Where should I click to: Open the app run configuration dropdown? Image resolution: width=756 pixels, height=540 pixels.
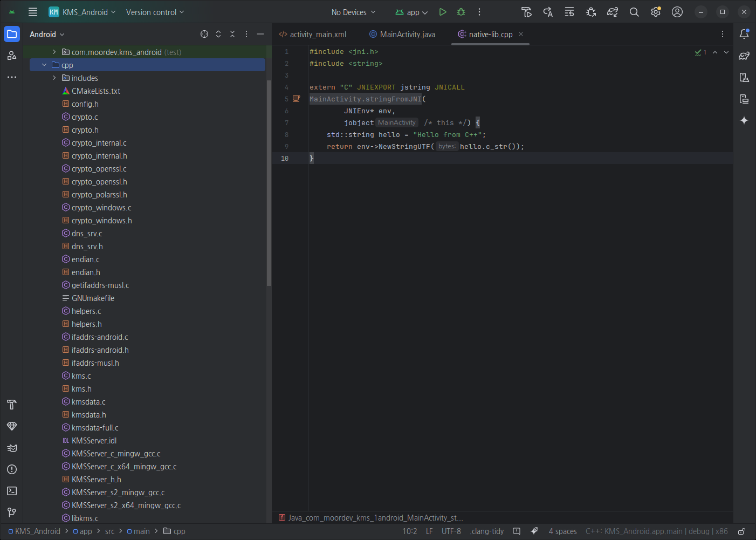click(x=411, y=12)
